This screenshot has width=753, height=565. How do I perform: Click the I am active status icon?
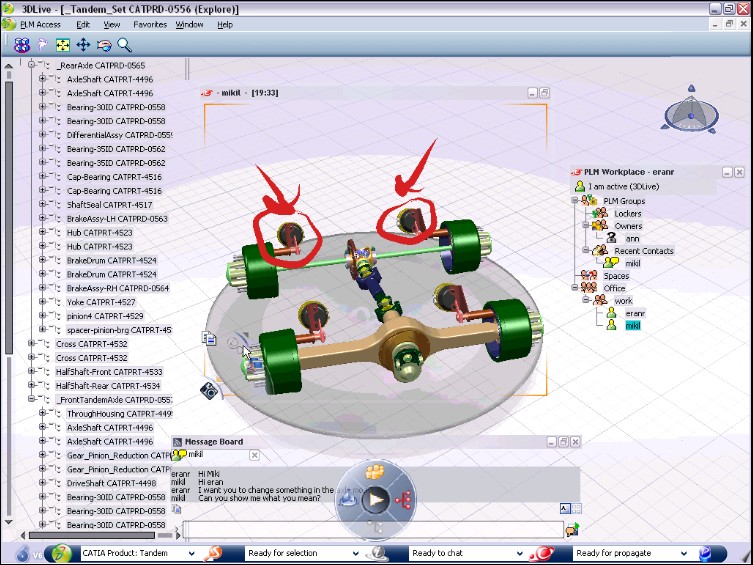580,186
